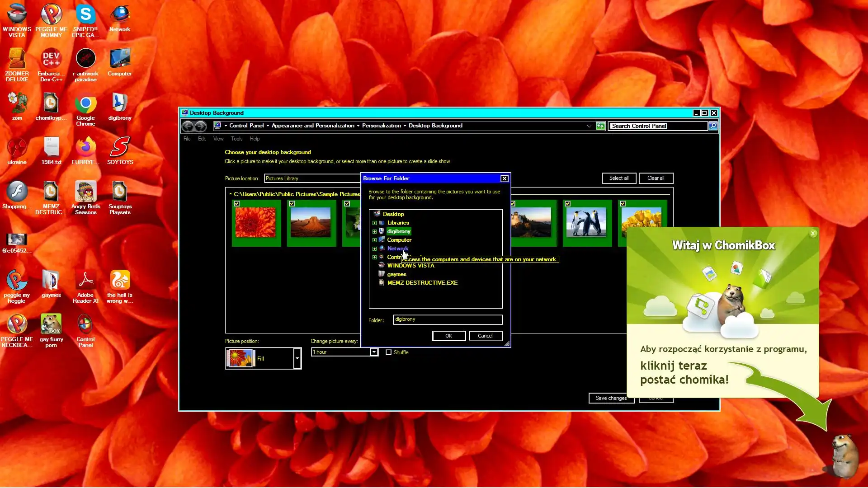Open the View menu
Image resolution: width=868 pixels, height=488 pixels.
click(218, 139)
